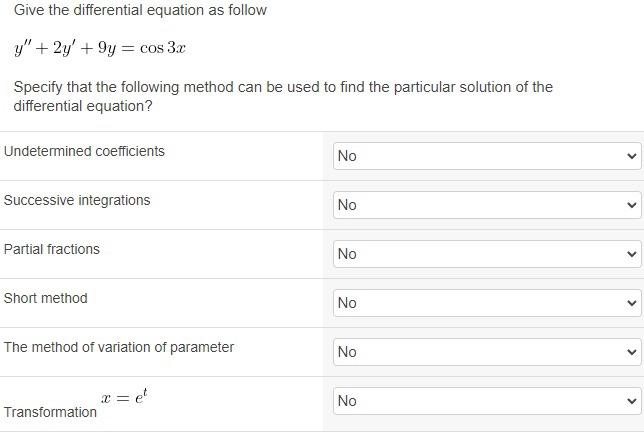Click the chevron arrow in Transformation row
Viewport: 644px width, 436px height.
[630, 401]
